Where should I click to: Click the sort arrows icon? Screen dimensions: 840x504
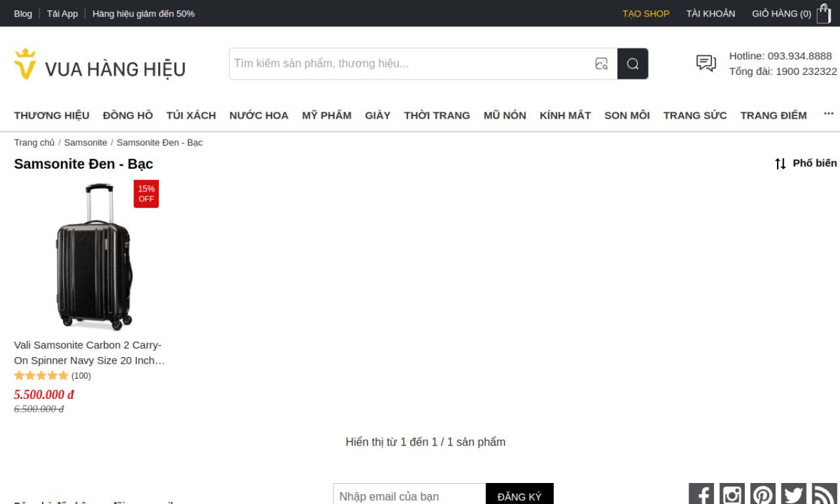[780, 163]
